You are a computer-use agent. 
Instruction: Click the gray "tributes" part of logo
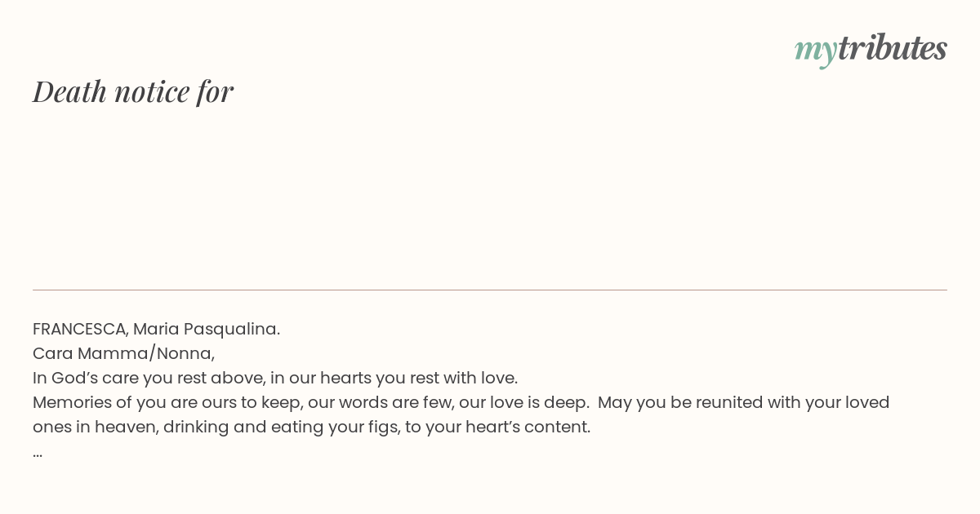pyautogui.click(x=892, y=47)
